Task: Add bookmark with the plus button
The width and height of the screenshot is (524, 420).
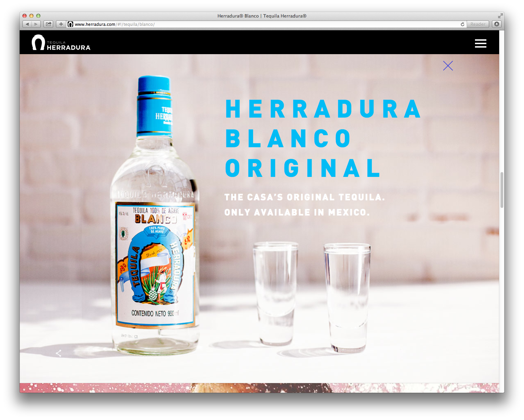Action: click(x=61, y=24)
